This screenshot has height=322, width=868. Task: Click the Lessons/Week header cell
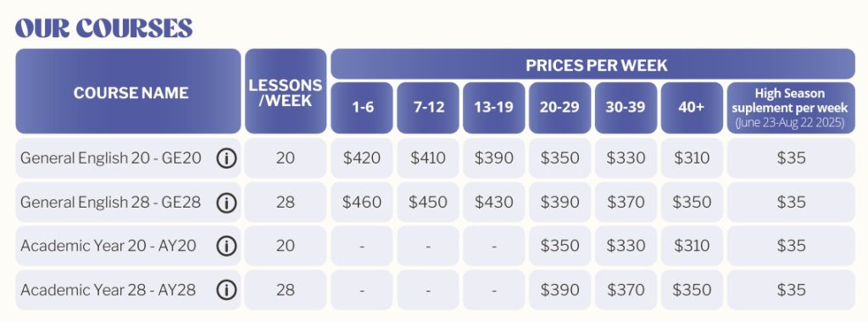click(286, 92)
